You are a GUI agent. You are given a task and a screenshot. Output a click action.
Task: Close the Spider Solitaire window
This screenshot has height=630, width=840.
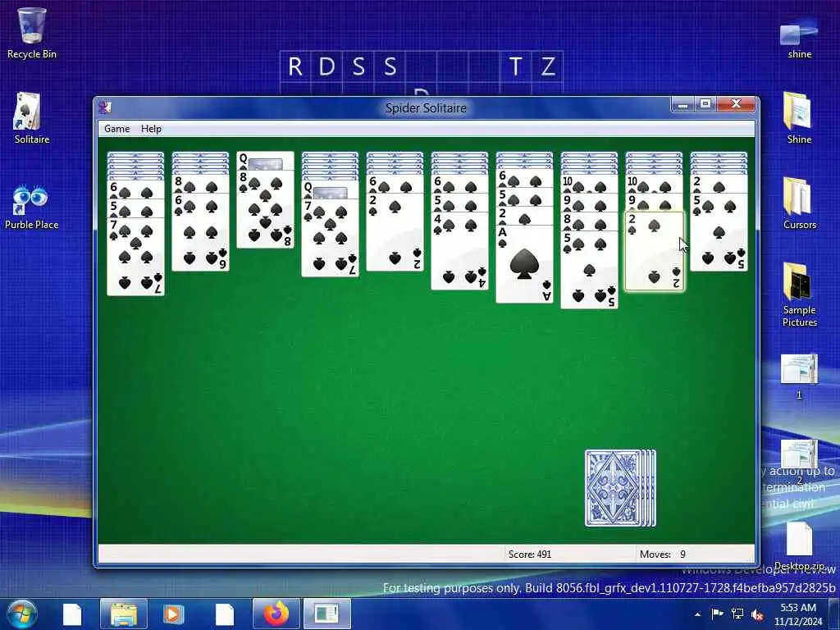point(736,104)
